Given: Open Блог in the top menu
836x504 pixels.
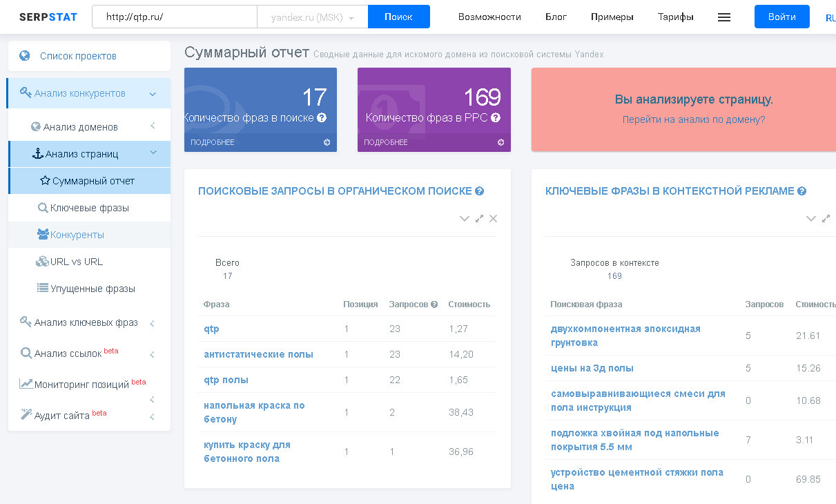Looking at the screenshot, I should tap(556, 17).
